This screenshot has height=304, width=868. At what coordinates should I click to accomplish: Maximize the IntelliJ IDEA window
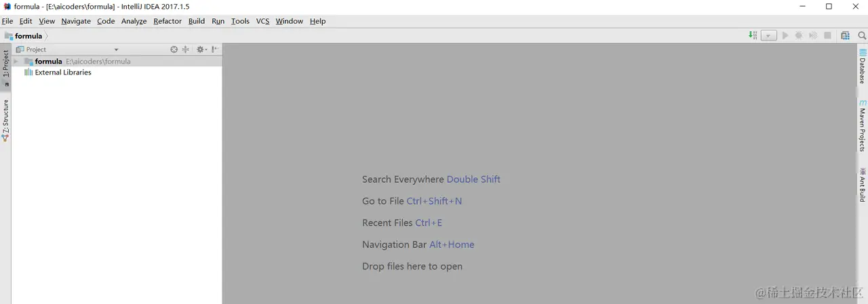829,6
